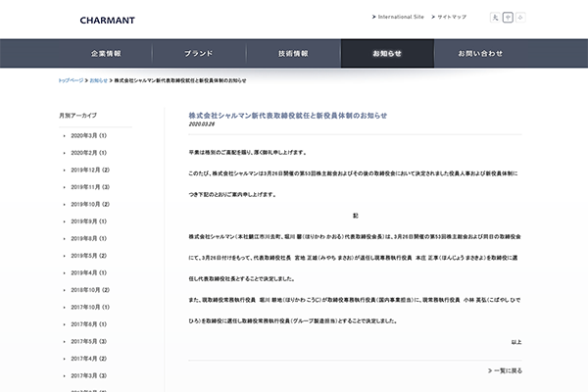Click the current page breadcrumb title
The width and height of the screenshot is (588, 392).
[180, 80]
